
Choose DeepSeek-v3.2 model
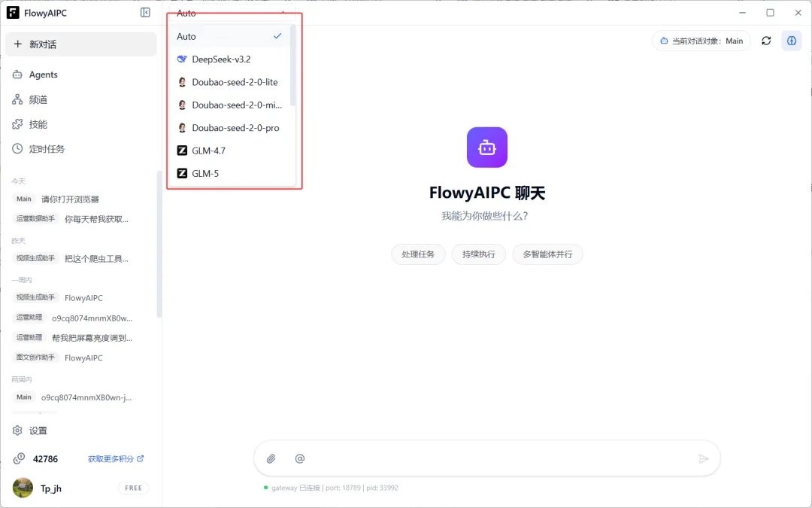click(230, 59)
